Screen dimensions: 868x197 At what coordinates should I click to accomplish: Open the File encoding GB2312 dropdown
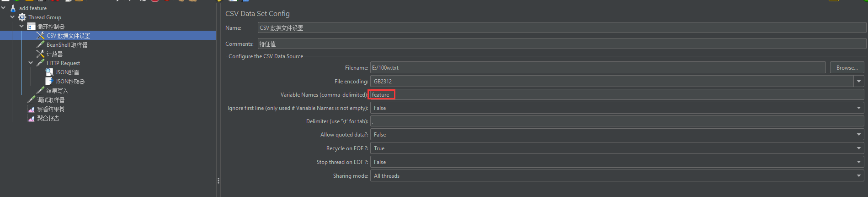[x=859, y=81]
